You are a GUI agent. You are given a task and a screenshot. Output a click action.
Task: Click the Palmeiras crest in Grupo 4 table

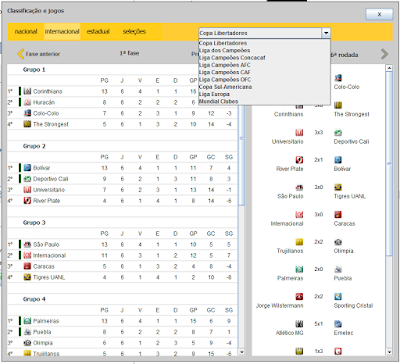(27, 321)
